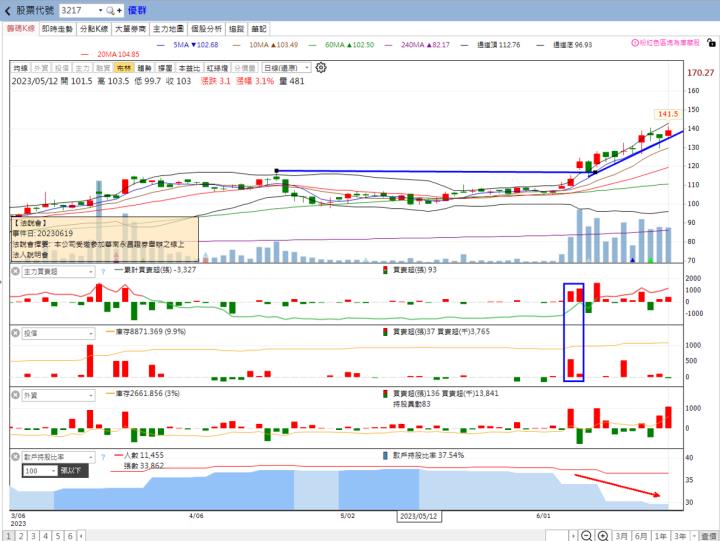Set chart range to 3年
The width and height of the screenshot is (720, 541).
[680, 536]
